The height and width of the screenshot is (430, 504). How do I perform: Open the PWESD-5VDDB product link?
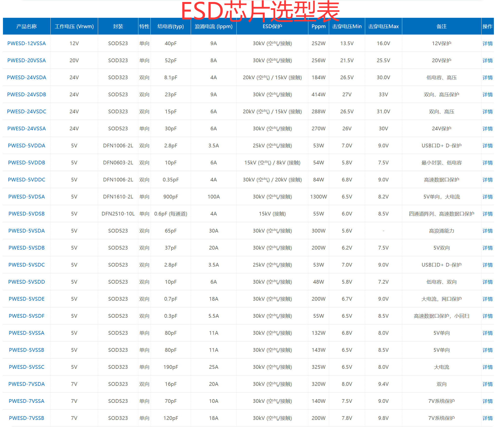(26, 163)
